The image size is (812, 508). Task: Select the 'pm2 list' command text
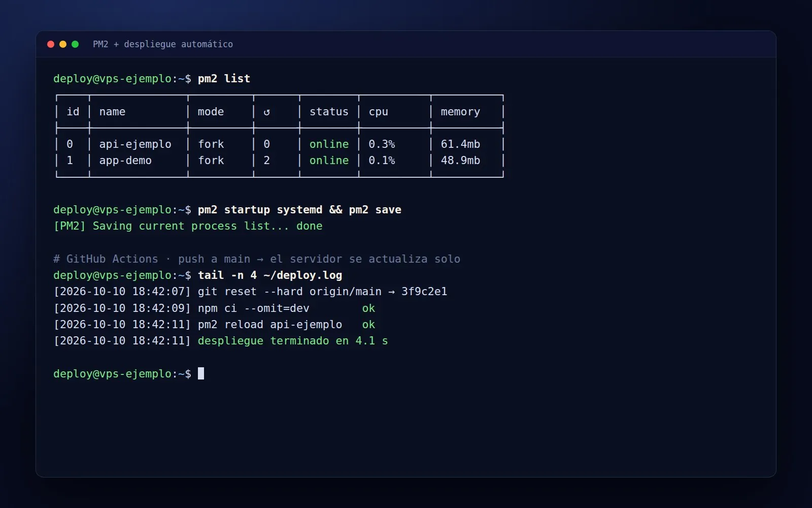224,79
